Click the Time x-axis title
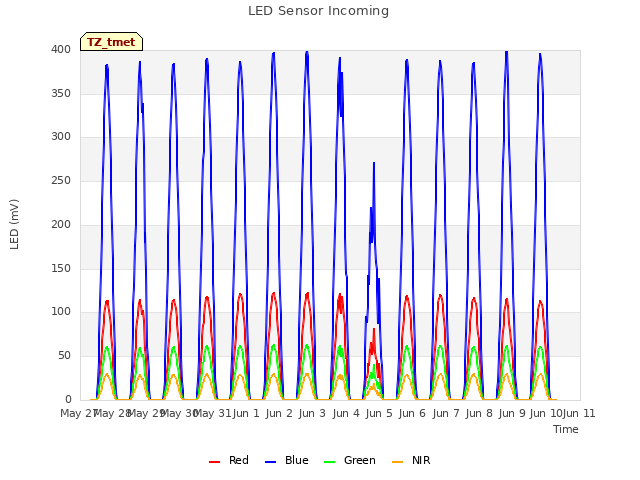This screenshot has height=480, width=640. click(x=566, y=429)
